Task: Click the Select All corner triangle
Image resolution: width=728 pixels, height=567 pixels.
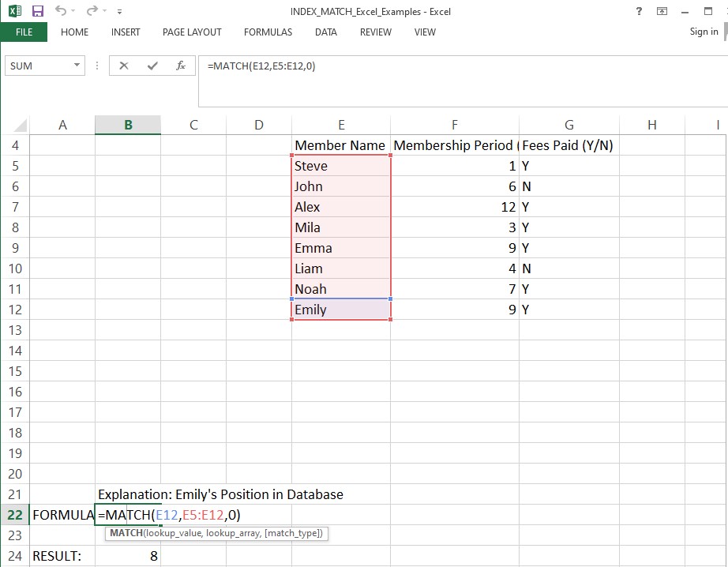Action: [x=21, y=126]
